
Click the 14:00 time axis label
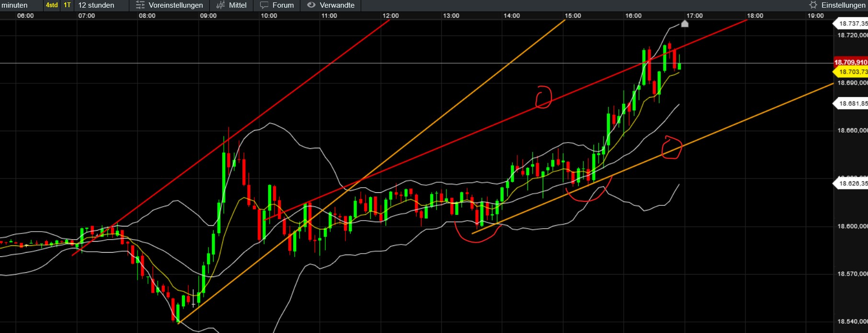(x=512, y=16)
